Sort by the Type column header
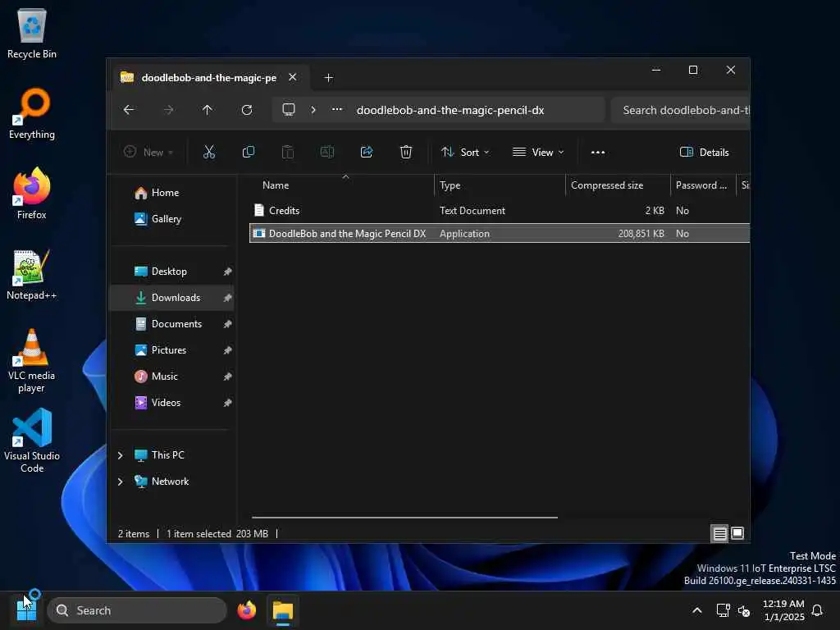The image size is (840, 630). (x=500, y=185)
